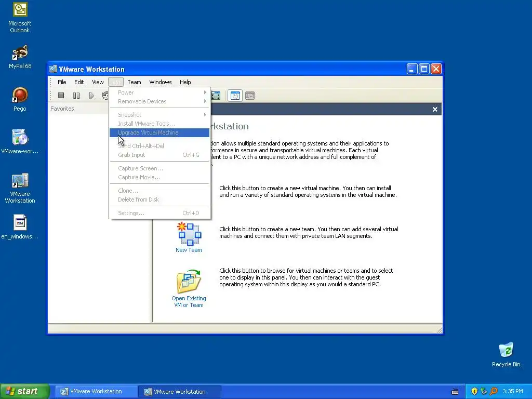Screen dimensions: 532x399
Task: Click the VMware Workstation title bar icon
Action: click(52, 69)
